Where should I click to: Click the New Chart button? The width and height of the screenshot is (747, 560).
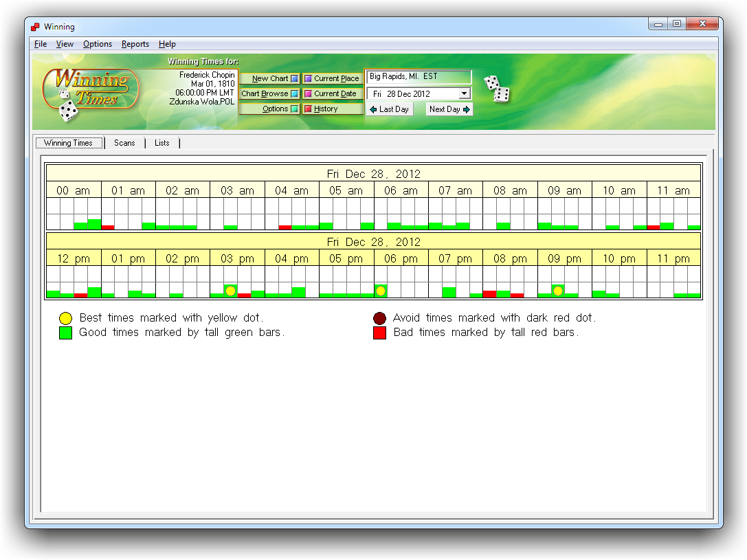pos(269,78)
